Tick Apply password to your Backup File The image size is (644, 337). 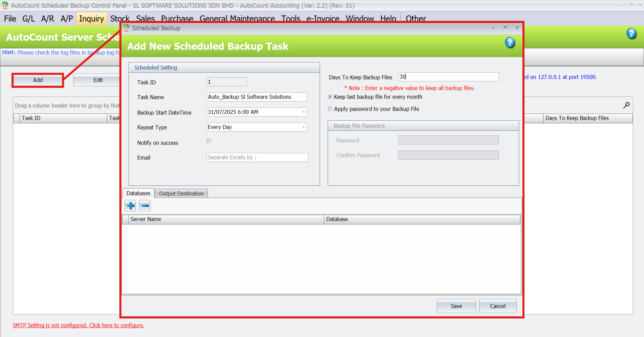[330, 109]
